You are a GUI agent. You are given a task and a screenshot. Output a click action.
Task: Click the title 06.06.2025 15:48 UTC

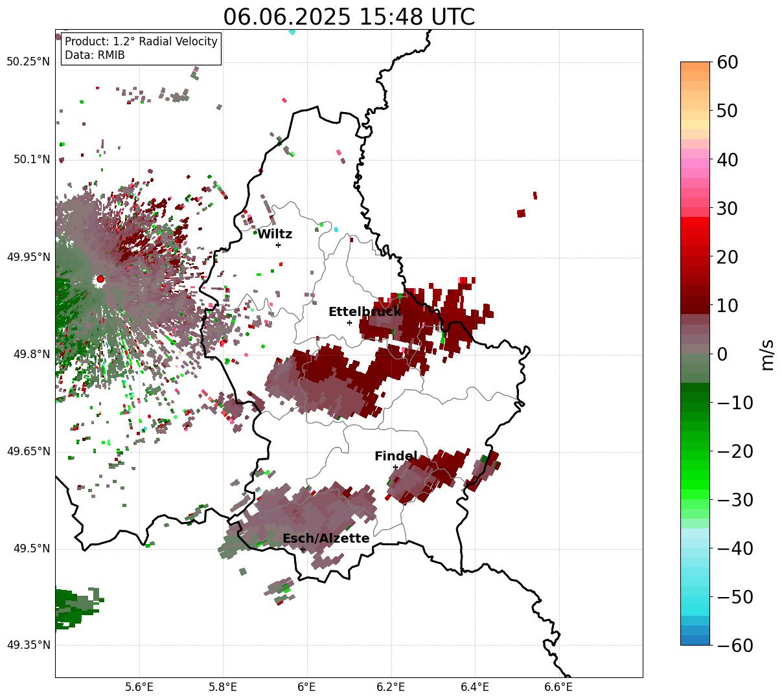(349, 16)
